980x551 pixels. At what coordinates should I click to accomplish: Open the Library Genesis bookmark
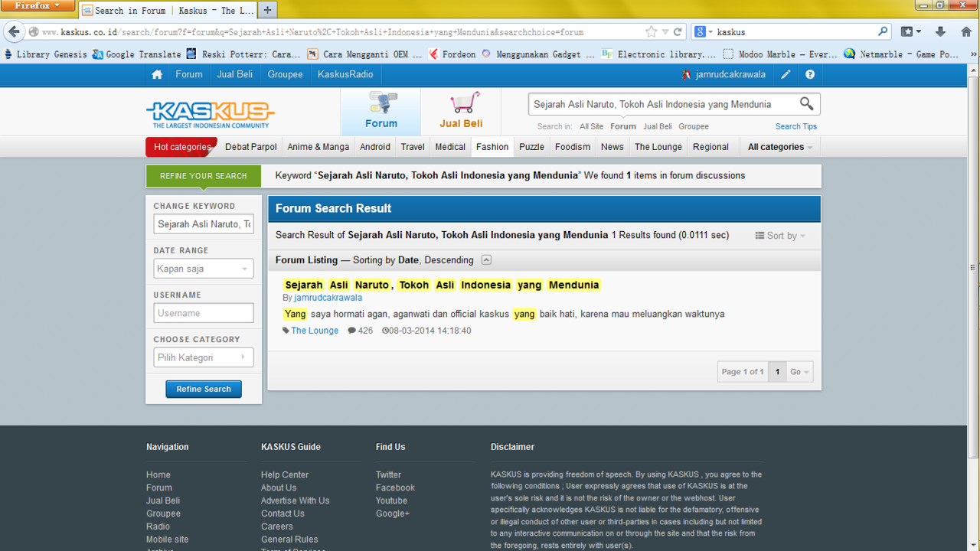point(46,54)
